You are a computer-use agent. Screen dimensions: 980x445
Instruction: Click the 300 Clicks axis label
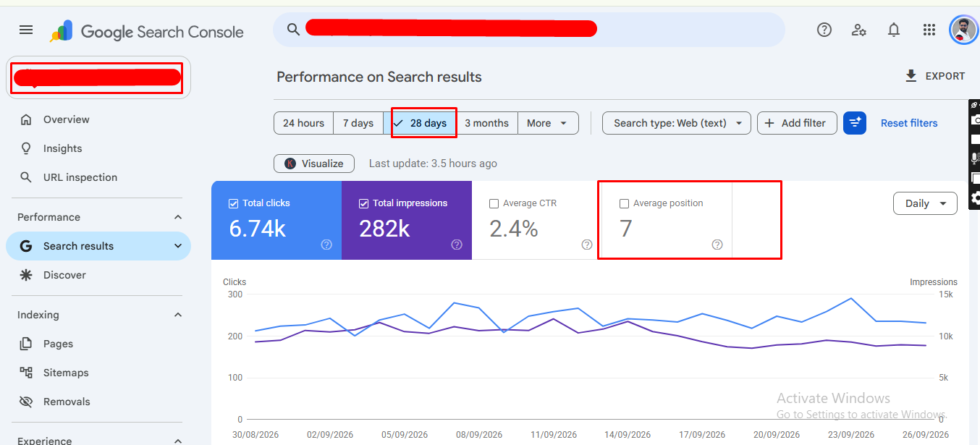[x=235, y=294]
